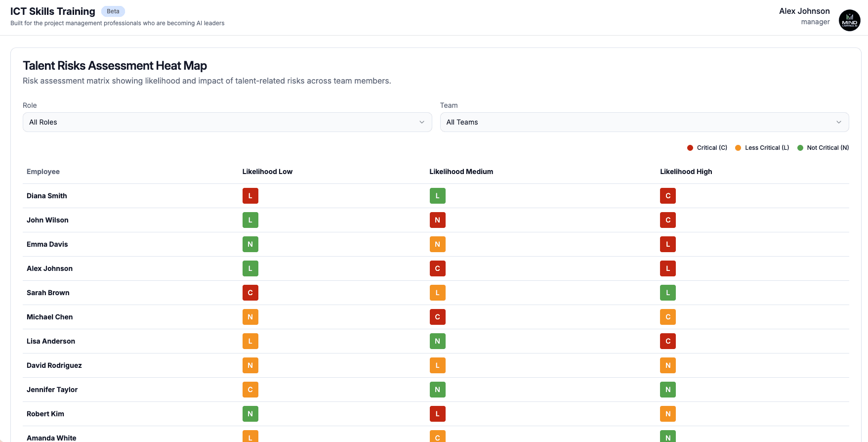Click Alex Johnson row's Likelihood Low badge
868x442 pixels.
click(250, 268)
